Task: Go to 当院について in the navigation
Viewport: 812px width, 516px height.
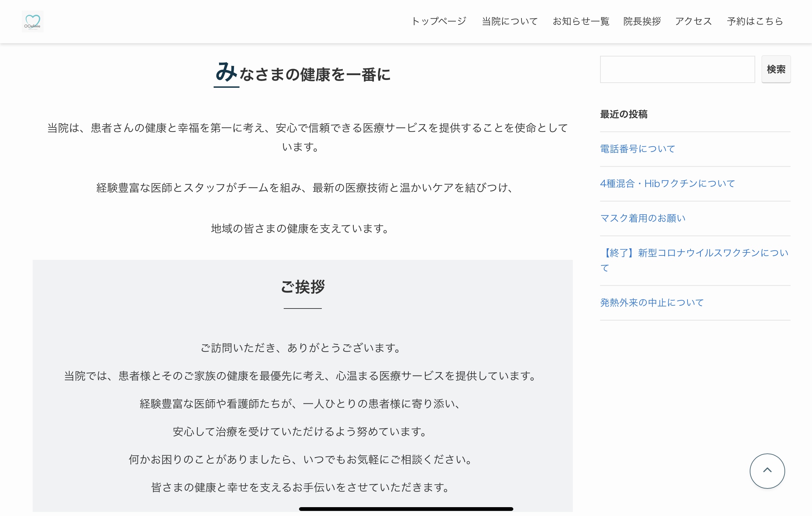Action: click(510, 21)
